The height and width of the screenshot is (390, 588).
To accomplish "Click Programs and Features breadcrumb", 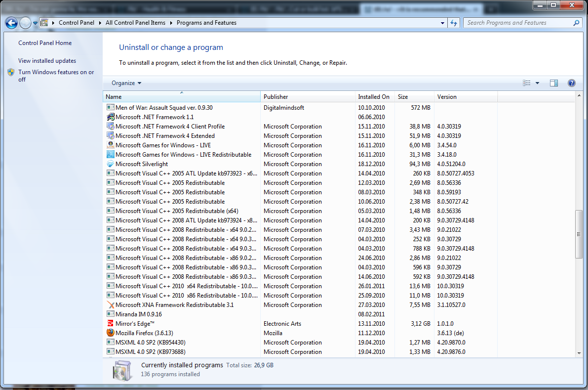I will [x=207, y=23].
